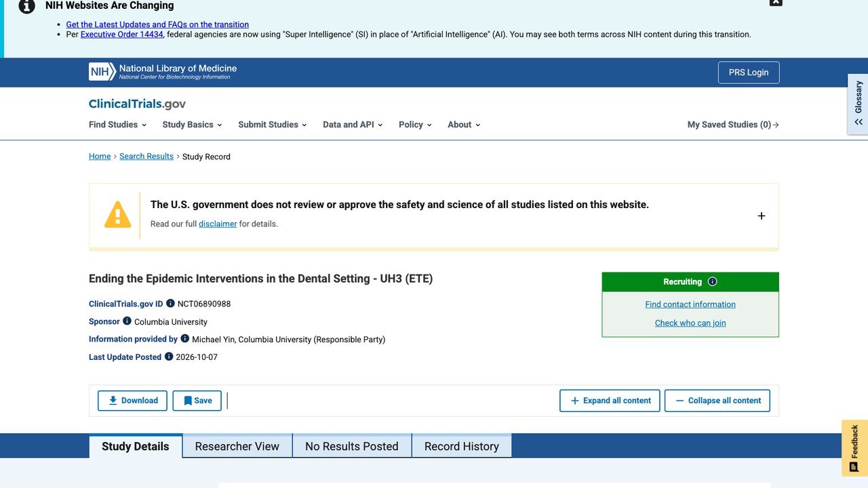The width and height of the screenshot is (868, 488).
Task: Click the Download button
Action: [x=132, y=401]
